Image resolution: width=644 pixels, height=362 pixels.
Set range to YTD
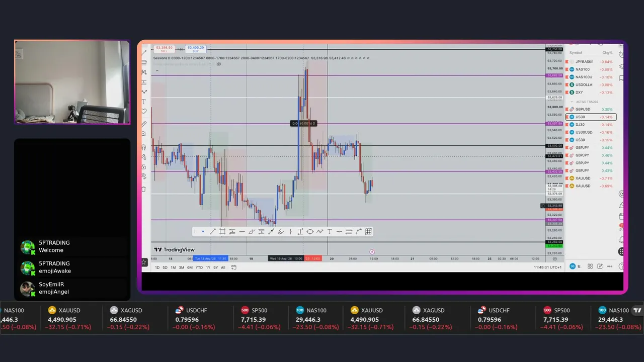tap(199, 267)
